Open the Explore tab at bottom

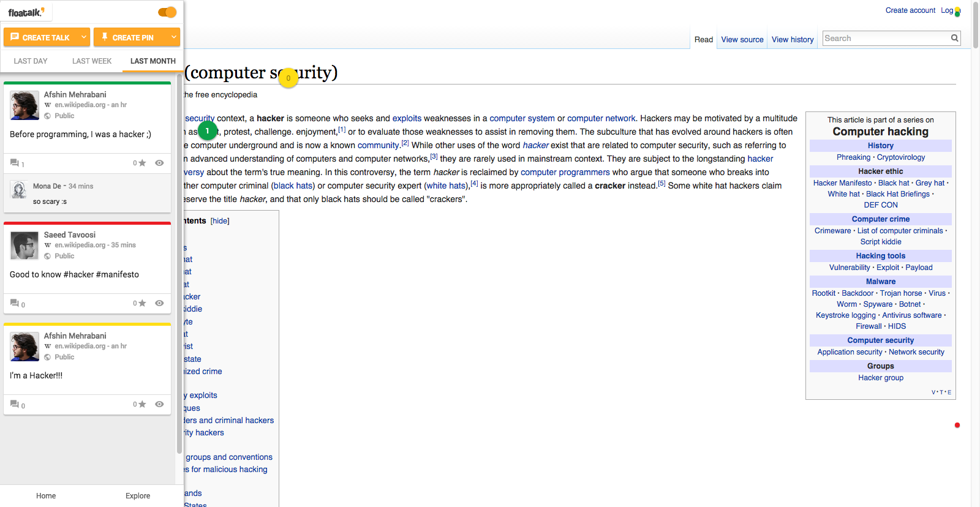[x=138, y=496]
